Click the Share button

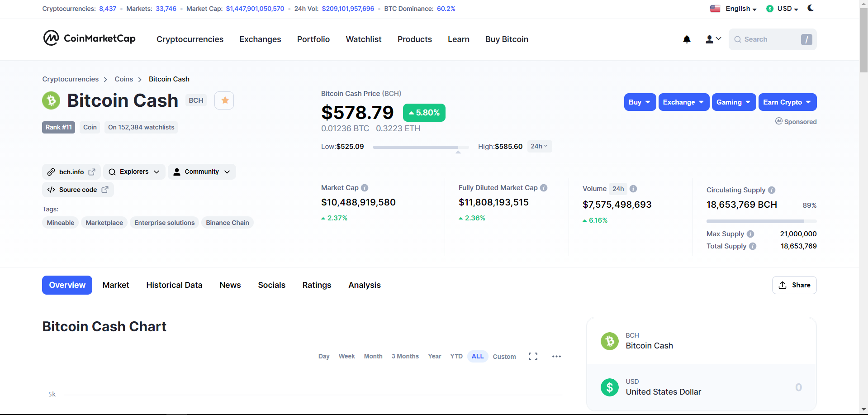(x=794, y=285)
